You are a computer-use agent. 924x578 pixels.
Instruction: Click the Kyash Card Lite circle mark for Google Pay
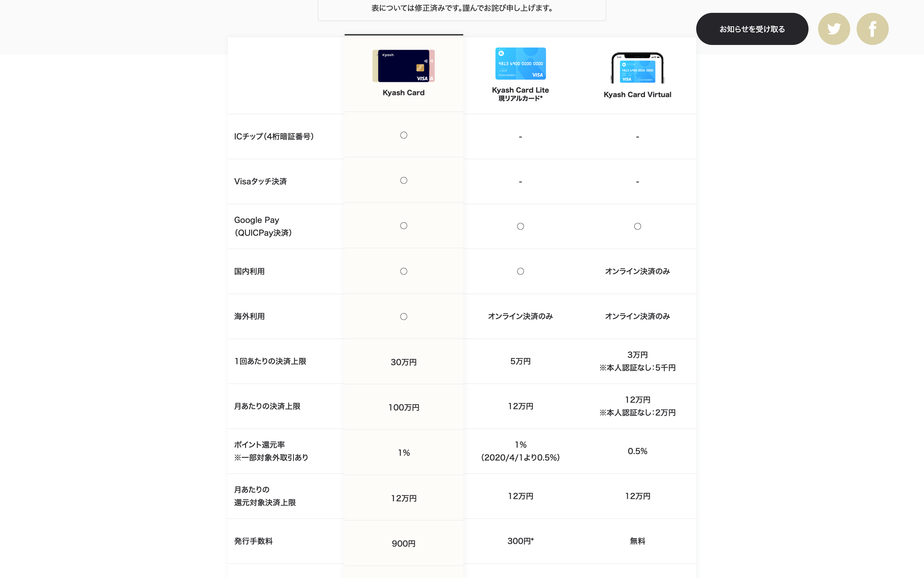(520, 226)
